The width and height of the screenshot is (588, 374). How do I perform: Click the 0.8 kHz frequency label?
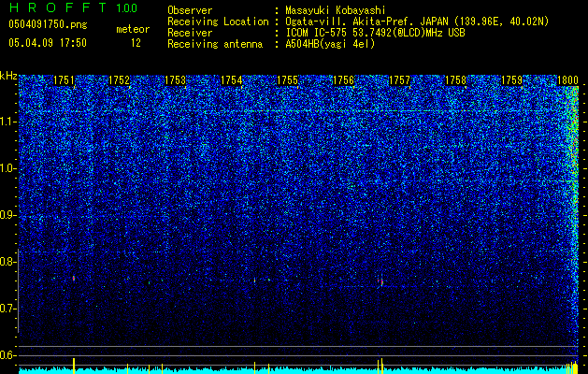[x=7, y=262]
